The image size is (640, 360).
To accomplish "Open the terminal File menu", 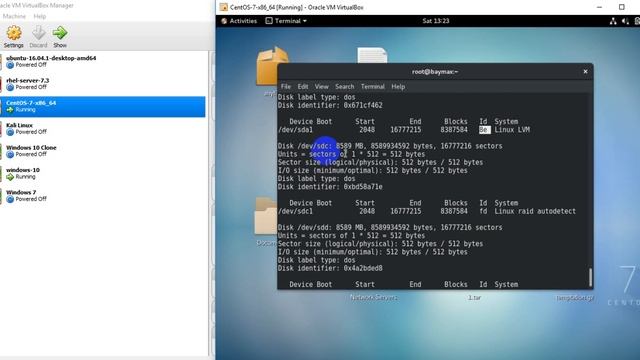I will click(286, 87).
